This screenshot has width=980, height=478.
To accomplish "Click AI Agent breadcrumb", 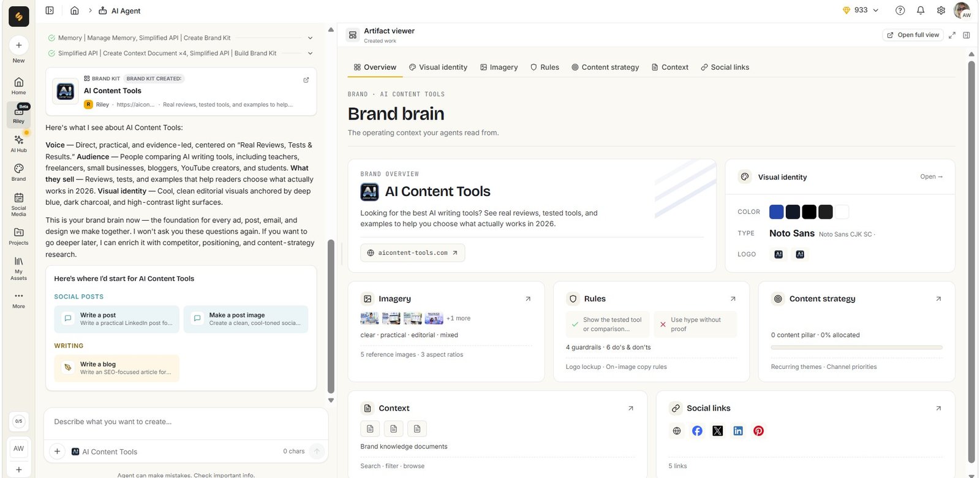I will 119,10.
